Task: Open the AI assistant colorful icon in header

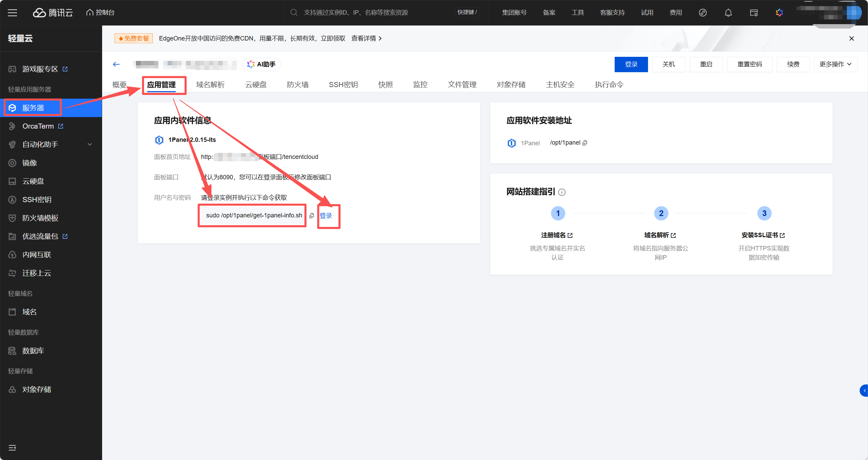Action: click(x=779, y=13)
